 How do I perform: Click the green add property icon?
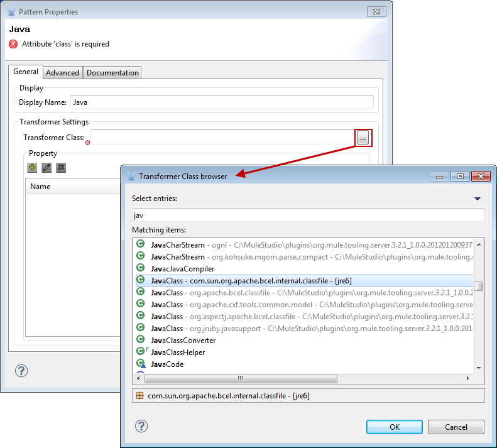coord(32,168)
